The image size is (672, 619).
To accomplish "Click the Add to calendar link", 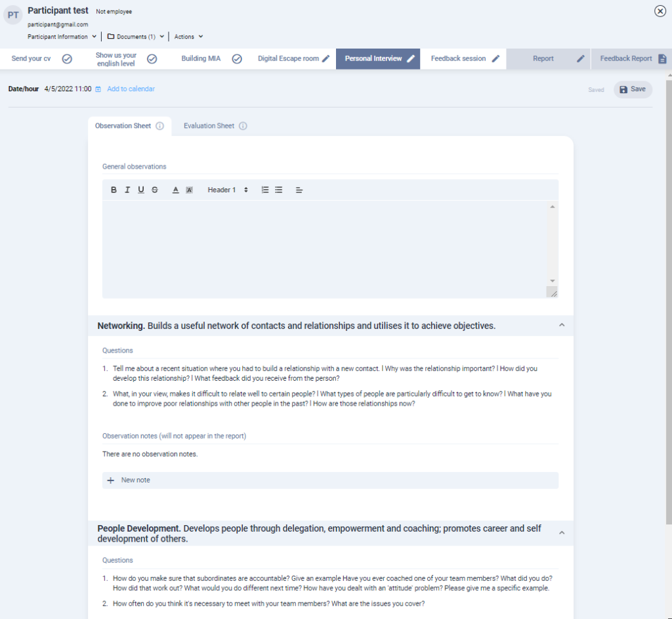I will pos(131,89).
